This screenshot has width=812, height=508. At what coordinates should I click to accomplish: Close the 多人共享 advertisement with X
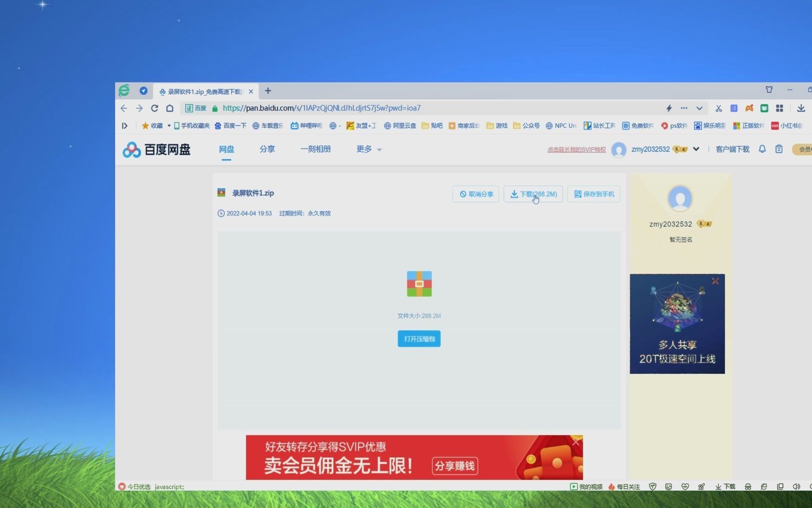coord(715,281)
